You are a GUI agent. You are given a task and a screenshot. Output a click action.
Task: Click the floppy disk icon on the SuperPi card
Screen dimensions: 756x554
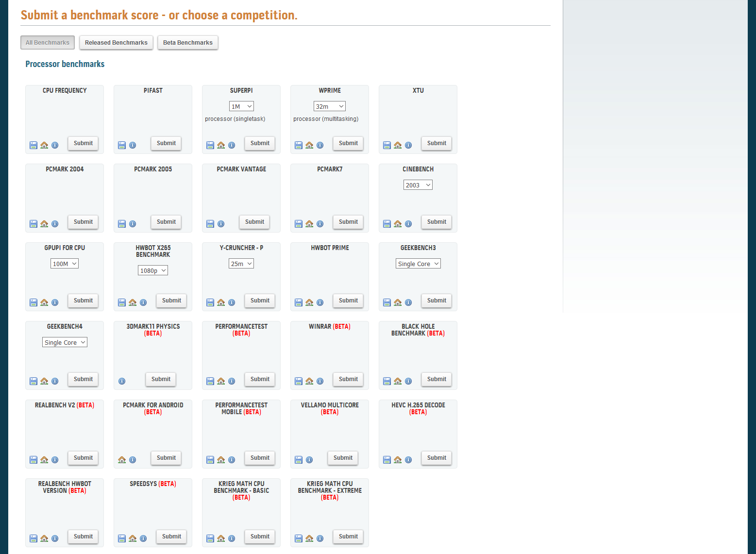click(210, 145)
